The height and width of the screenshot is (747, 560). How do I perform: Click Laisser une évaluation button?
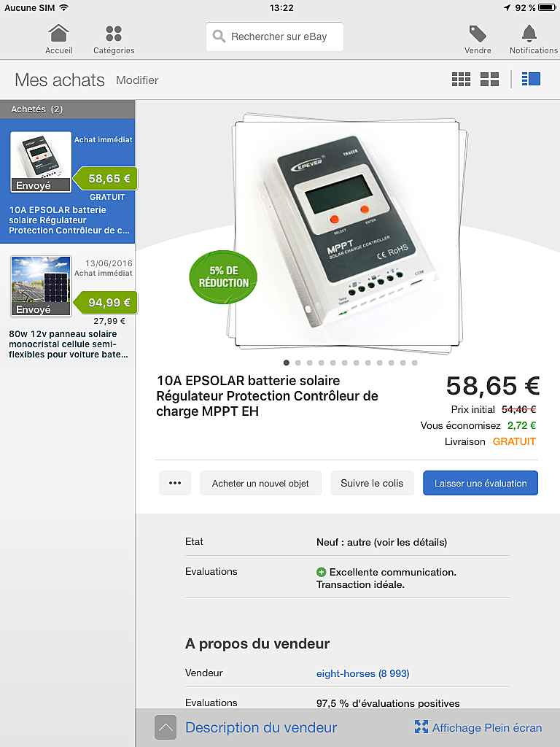pos(481,483)
